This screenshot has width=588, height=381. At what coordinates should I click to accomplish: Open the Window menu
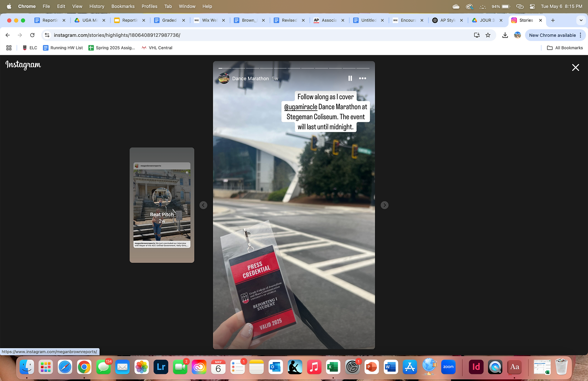(x=187, y=6)
